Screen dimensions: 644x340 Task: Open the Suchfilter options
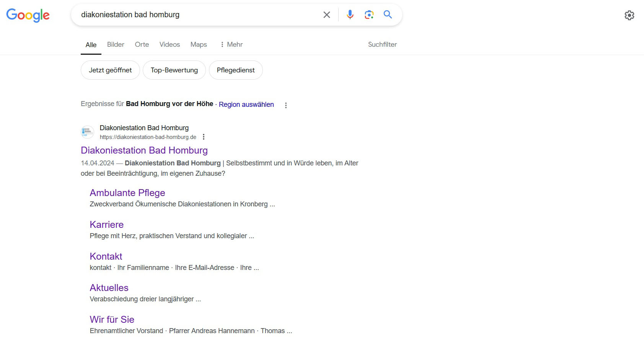point(382,44)
